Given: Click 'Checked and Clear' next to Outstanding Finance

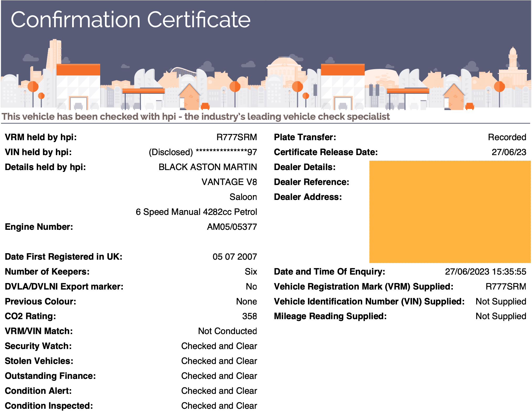Looking at the screenshot, I should point(219,376).
